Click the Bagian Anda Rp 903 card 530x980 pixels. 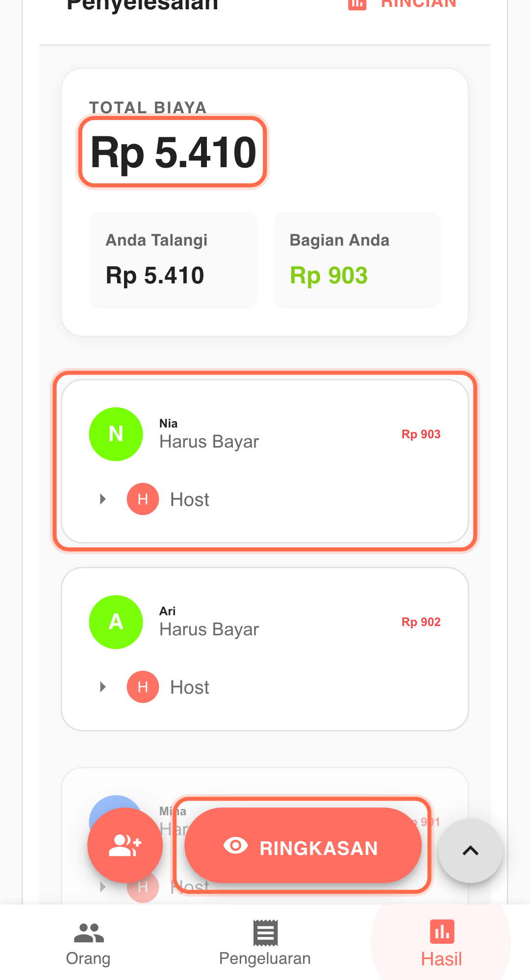point(357,260)
